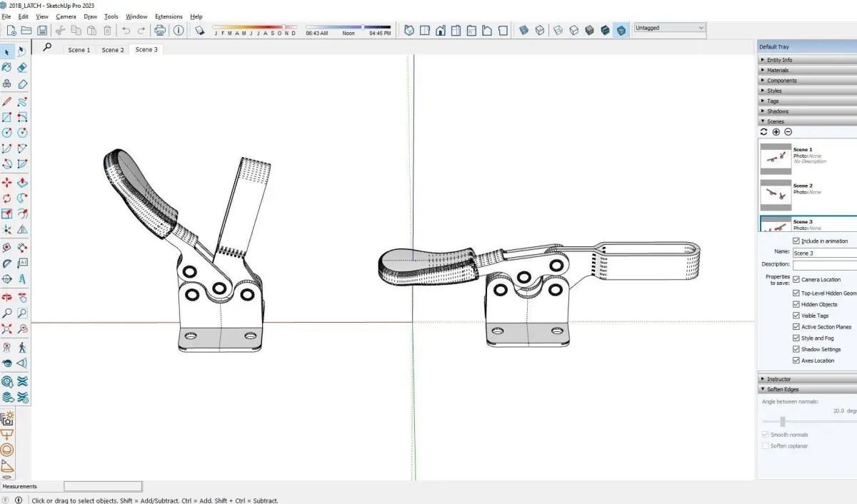This screenshot has height=504, width=857.
Task: Move the angle between normals slider
Action: point(783,421)
